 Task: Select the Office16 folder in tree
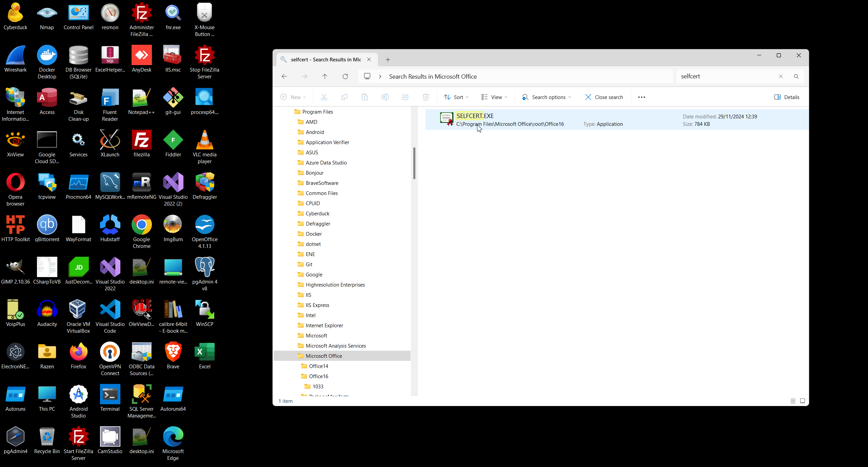[318, 376]
